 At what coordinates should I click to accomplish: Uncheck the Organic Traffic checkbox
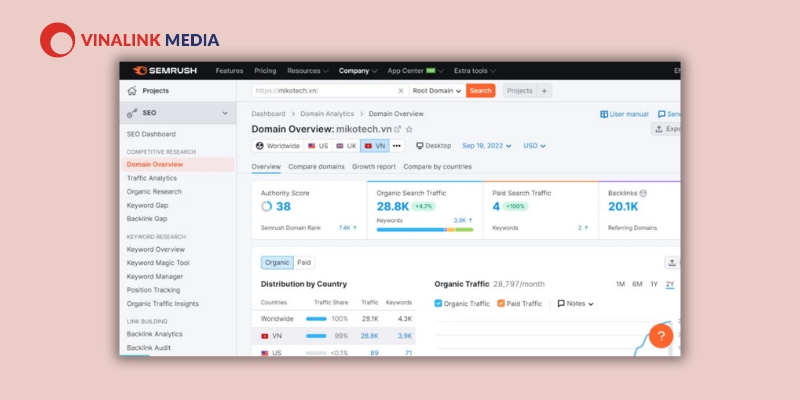tap(438, 303)
